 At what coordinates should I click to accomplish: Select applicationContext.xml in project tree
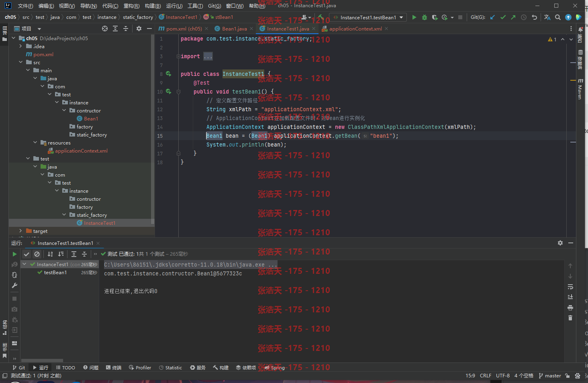(x=81, y=151)
